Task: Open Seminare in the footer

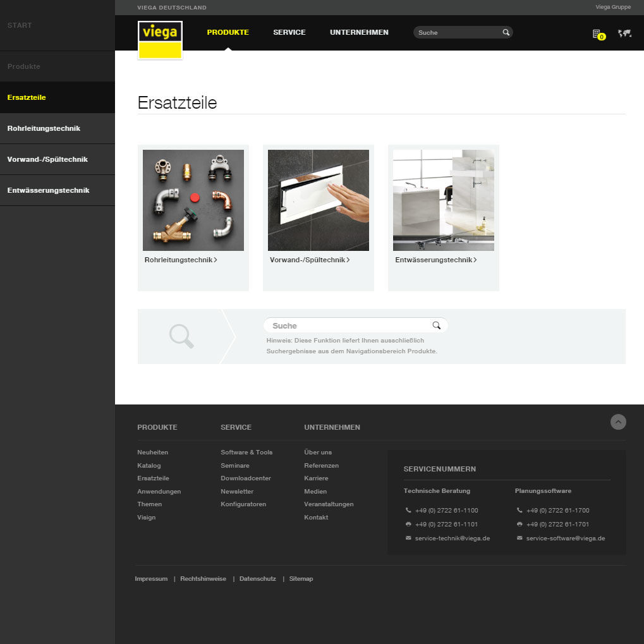Action: click(x=235, y=465)
